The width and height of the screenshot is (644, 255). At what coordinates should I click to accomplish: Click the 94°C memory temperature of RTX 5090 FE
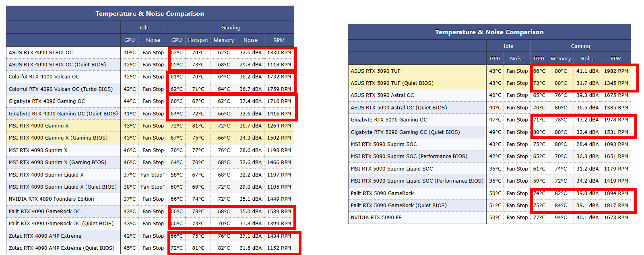[x=561, y=217]
